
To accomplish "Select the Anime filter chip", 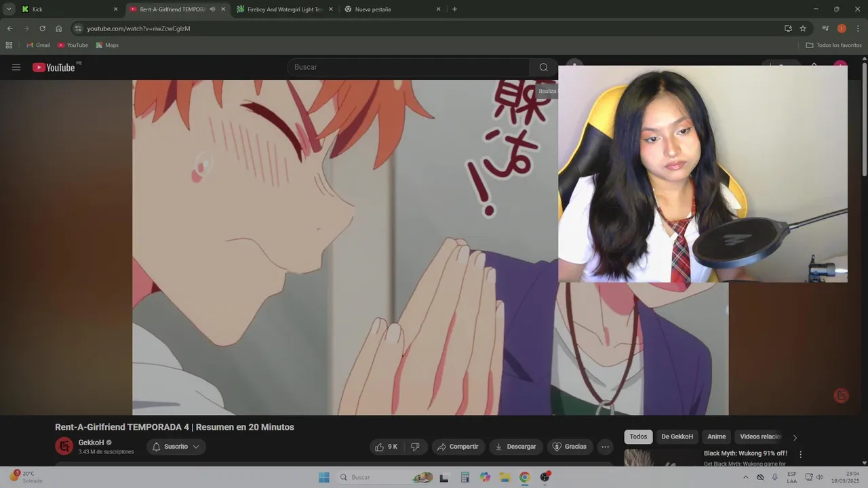I will tap(716, 436).
